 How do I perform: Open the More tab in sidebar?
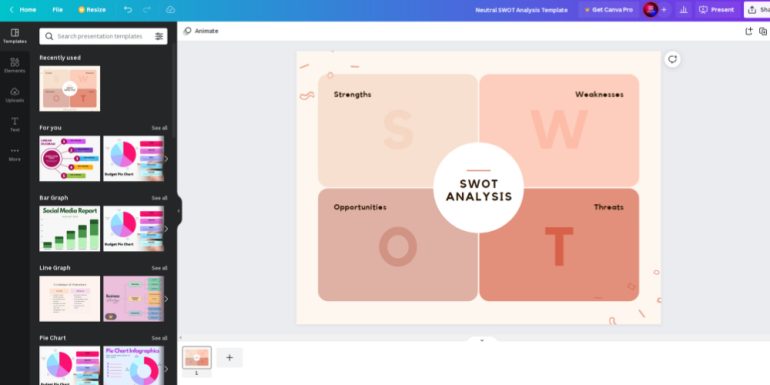(x=15, y=154)
